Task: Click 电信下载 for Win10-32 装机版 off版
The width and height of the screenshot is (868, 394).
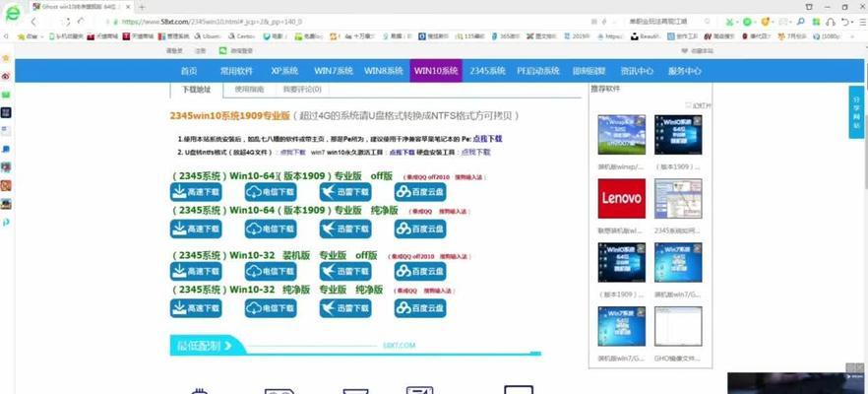Action: [271, 272]
